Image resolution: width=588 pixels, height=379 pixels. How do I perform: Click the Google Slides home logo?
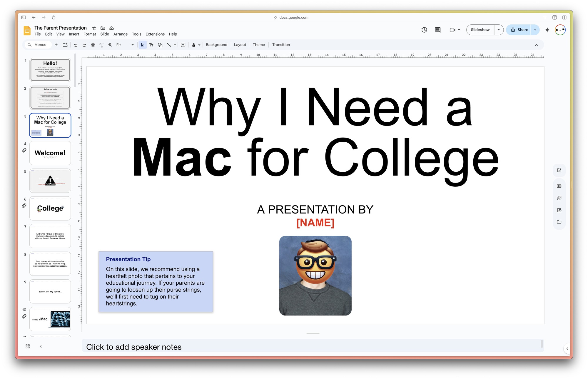[x=27, y=31]
